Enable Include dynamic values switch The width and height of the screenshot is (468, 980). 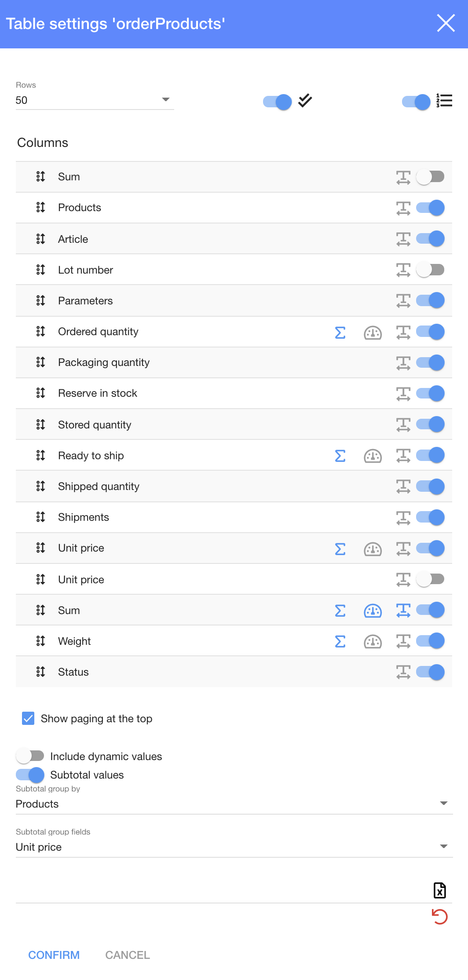[30, 756]
